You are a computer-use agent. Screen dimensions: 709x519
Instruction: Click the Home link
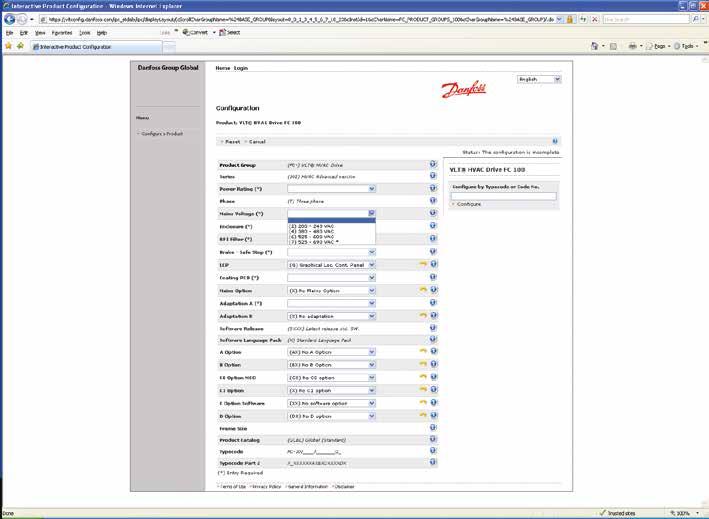pos(222,68)
